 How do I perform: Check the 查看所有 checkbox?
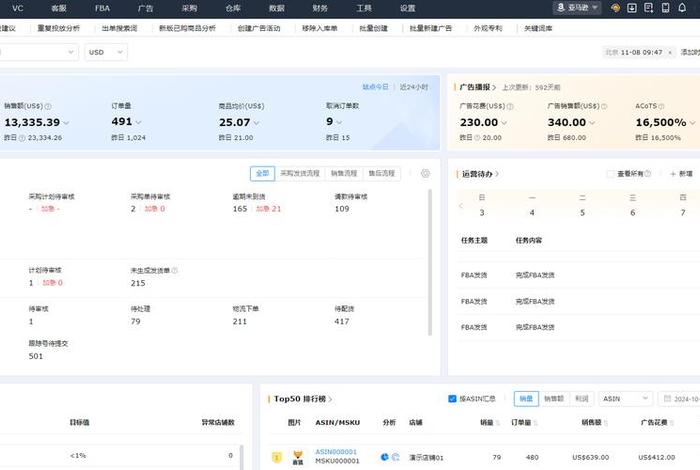click(x=610, y=174)
